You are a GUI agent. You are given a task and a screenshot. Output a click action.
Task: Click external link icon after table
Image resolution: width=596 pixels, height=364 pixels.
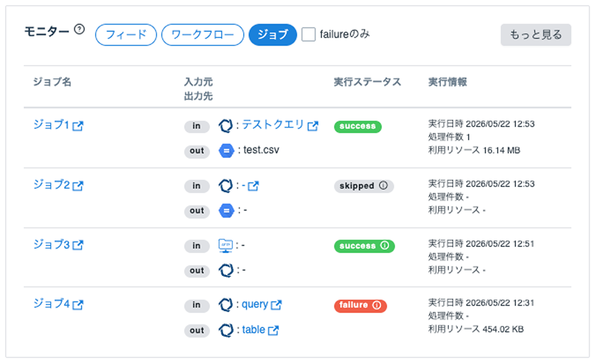274,330
